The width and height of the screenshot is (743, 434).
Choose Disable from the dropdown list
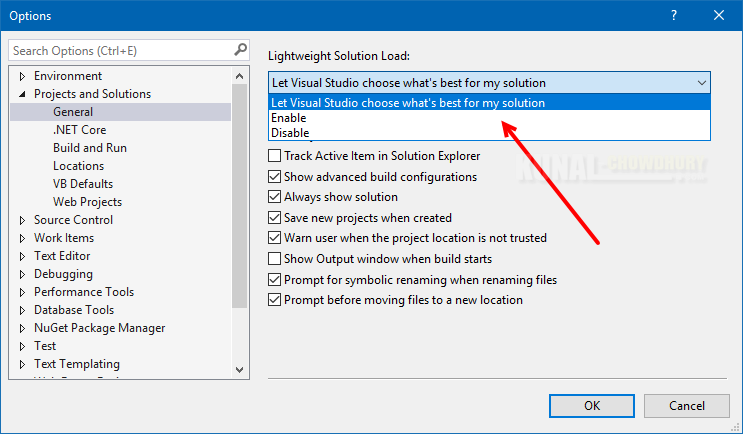tap(290, 132)
